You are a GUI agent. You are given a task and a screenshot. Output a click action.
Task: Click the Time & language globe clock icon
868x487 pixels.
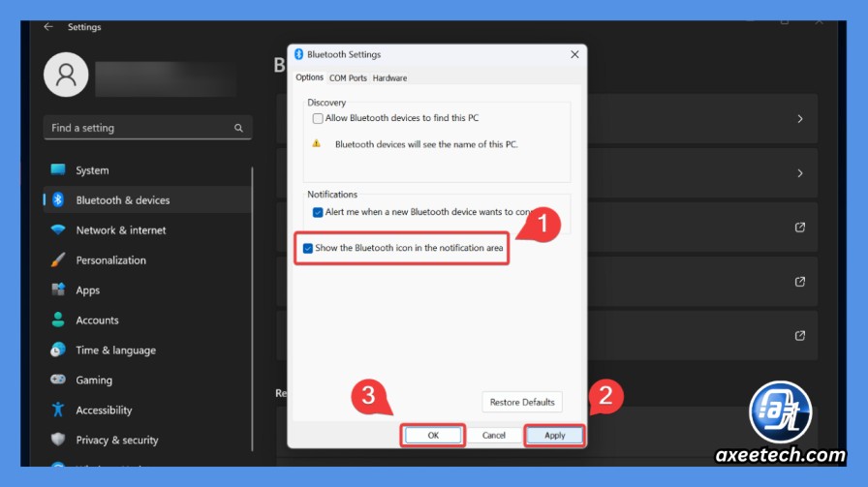58,350
